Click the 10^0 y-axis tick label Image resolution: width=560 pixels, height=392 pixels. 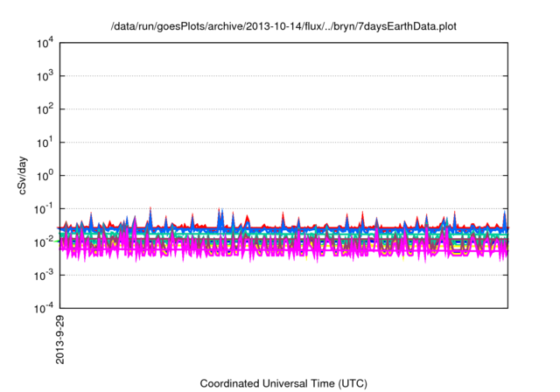pyautogui.click(x=45, y=175)
